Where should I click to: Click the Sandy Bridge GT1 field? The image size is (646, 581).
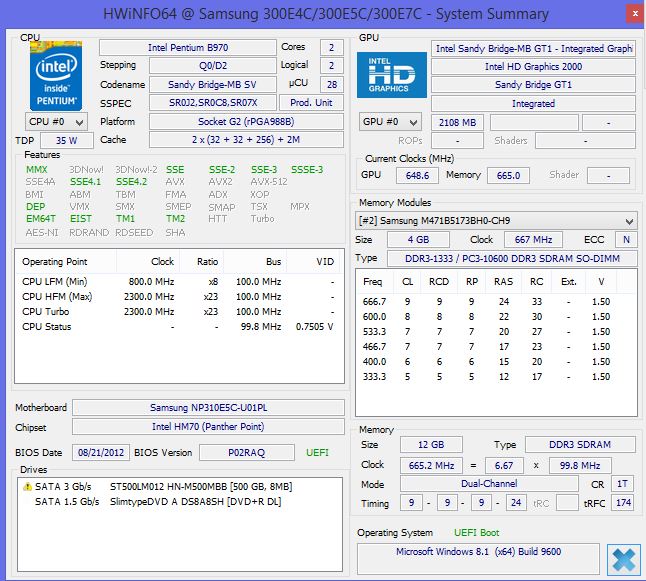pos(533,84)
